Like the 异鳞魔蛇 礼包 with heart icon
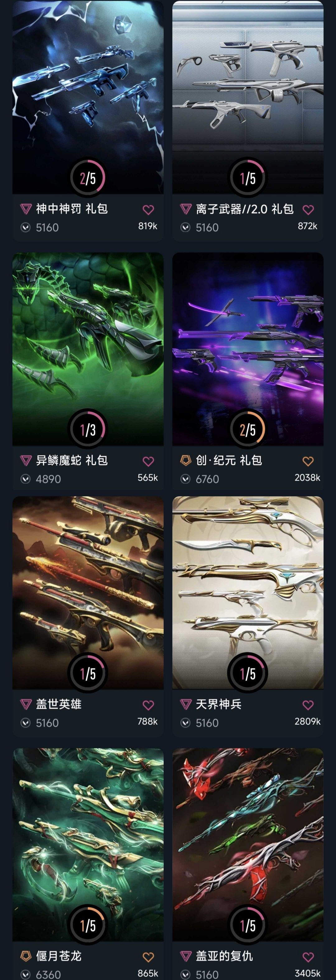Screen dimensions: 336x980 tap(148, 462)
